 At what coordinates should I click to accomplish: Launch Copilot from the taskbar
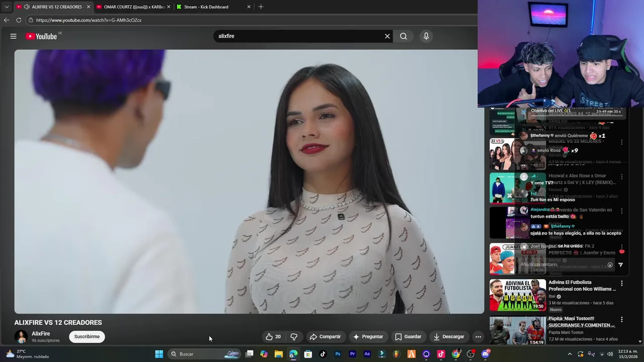(264, 354)
